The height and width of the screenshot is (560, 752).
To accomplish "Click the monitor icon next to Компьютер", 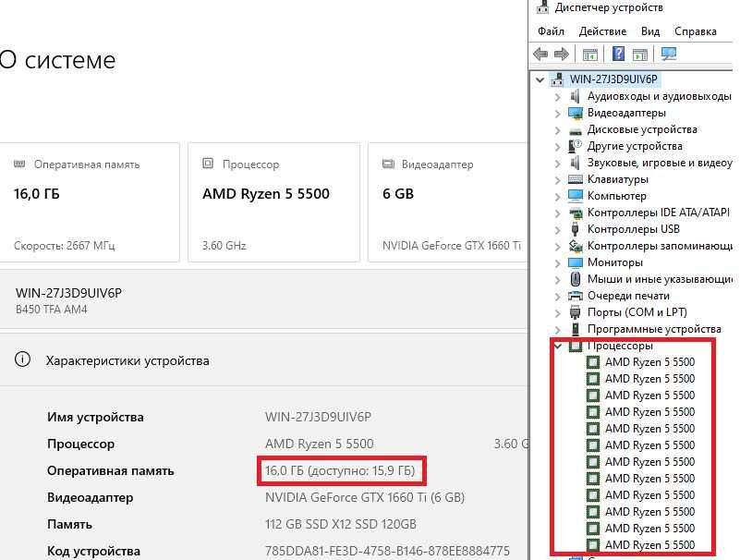I will click(575, 196).
